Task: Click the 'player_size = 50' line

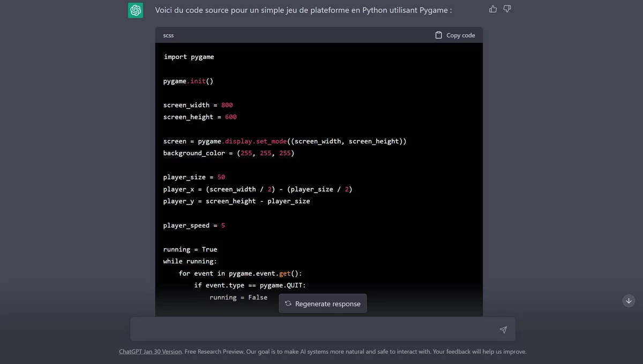Action: click(195, 177)
